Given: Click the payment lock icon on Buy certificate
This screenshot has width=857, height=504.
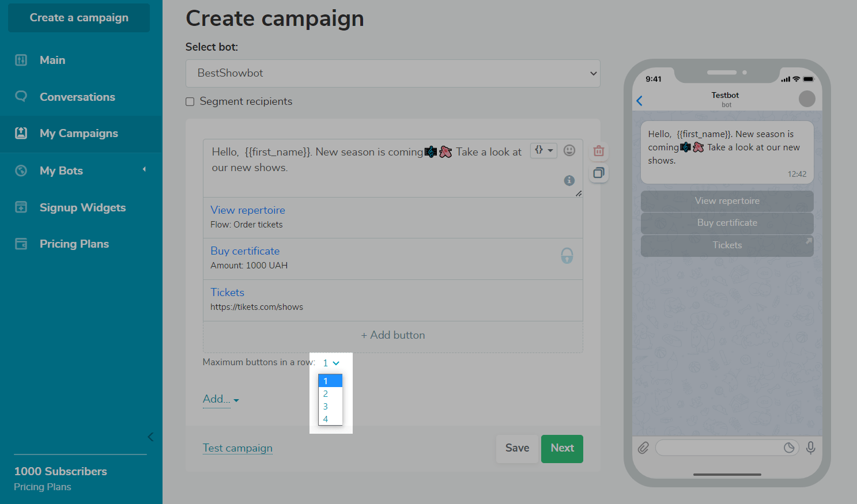Looking at the screenshot, I should [x=567, y=255].
